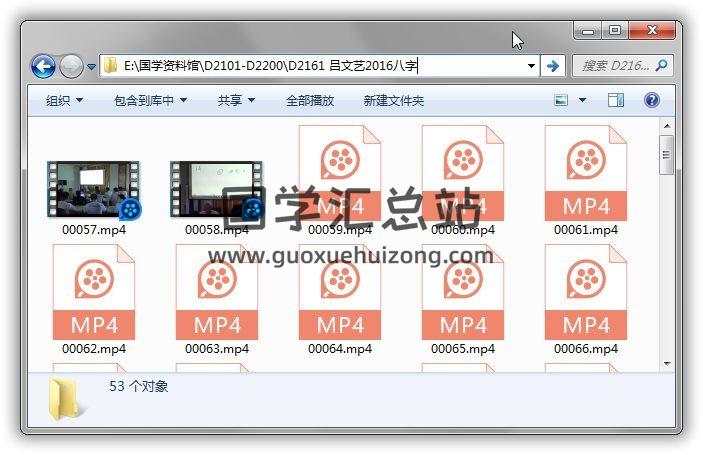Open the 00057.mp4 video thumbnail
Screen dimensions: 703x455
94,190
